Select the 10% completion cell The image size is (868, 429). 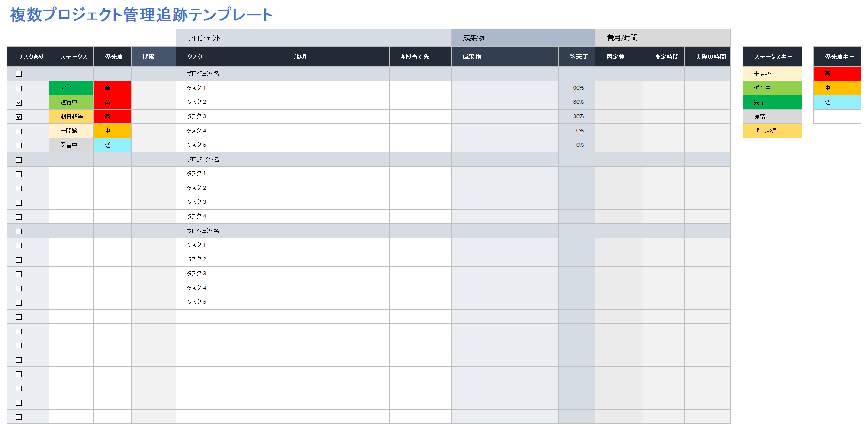point(577,145)
